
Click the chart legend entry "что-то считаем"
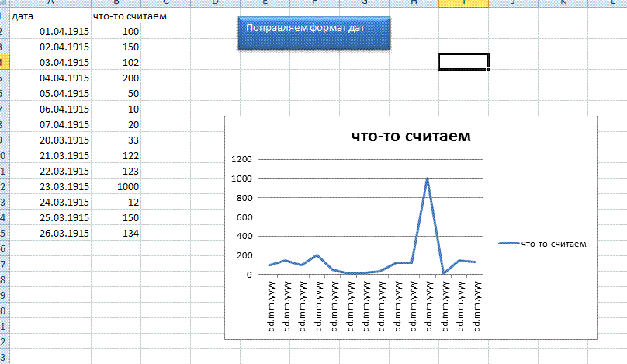[x=553, y=244]
